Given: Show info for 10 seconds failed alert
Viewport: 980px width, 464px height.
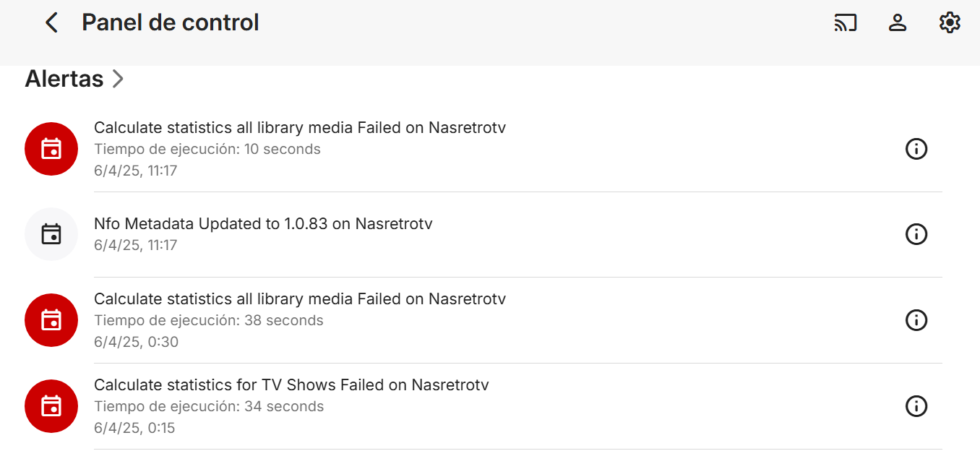Looking at the screenshot, I should tap(916, 149).
